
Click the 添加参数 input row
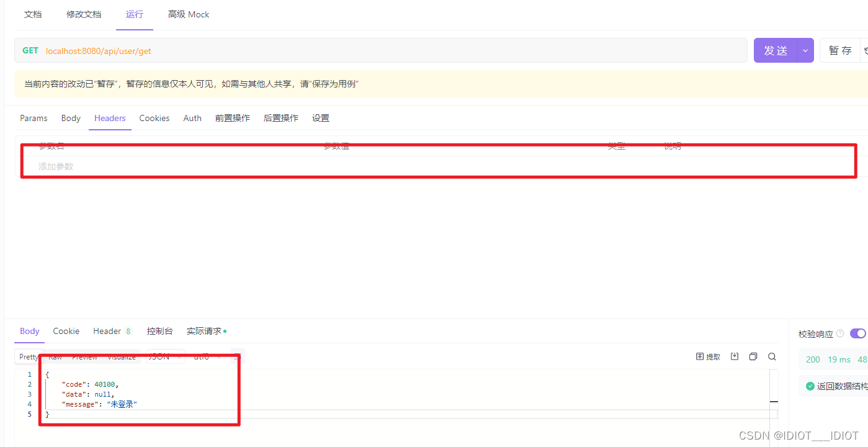point(441,166)
